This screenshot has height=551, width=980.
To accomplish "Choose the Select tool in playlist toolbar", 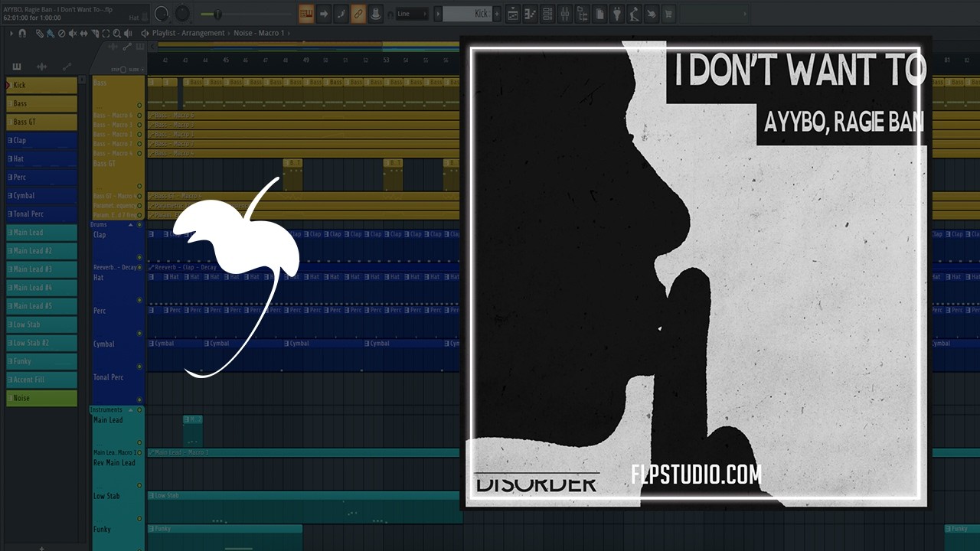I will (x=106, y=34).
